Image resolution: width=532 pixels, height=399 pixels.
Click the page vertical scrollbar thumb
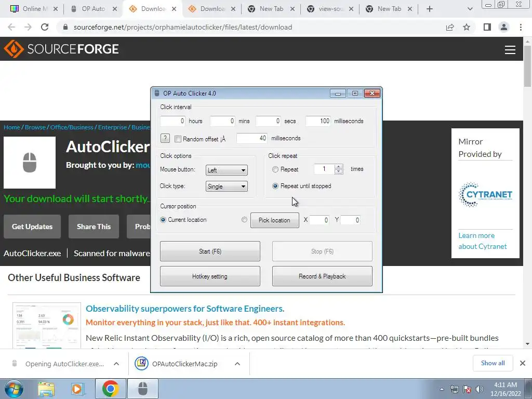(528, 66)
